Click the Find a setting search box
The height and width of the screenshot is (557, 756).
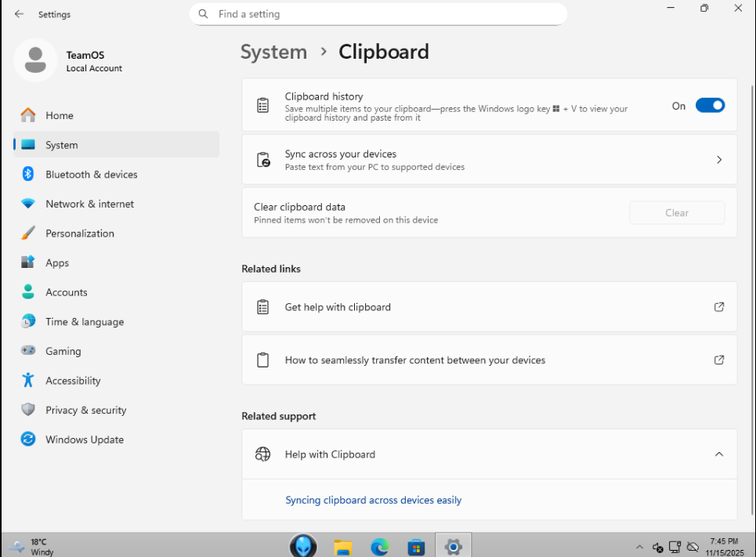[x=378, y=14]
